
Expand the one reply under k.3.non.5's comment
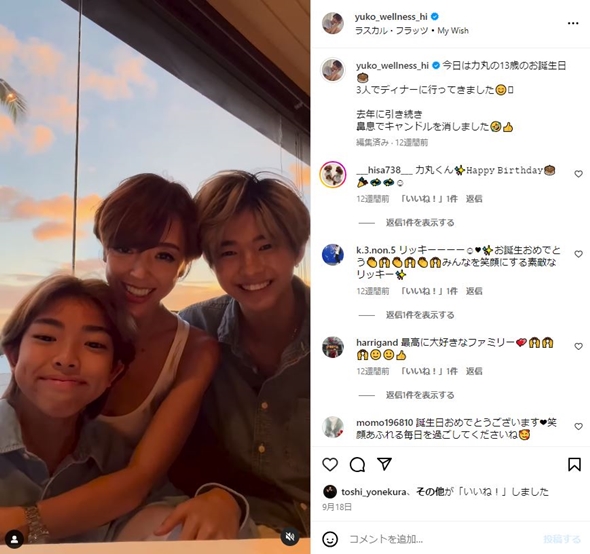(x=420, y=315)
